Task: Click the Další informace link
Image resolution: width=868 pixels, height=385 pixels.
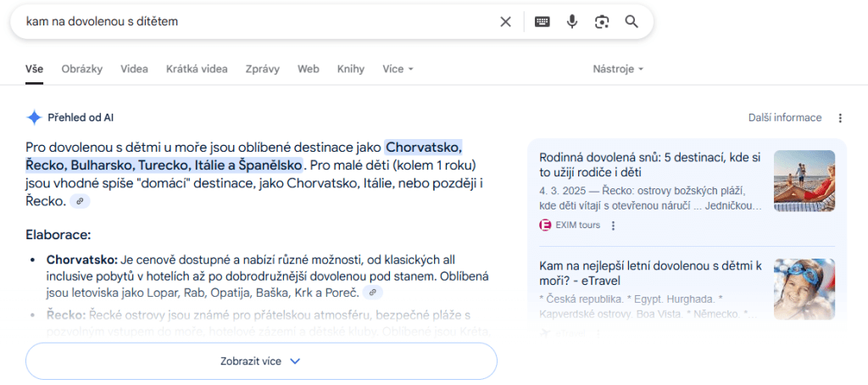Action: (785, 117)
